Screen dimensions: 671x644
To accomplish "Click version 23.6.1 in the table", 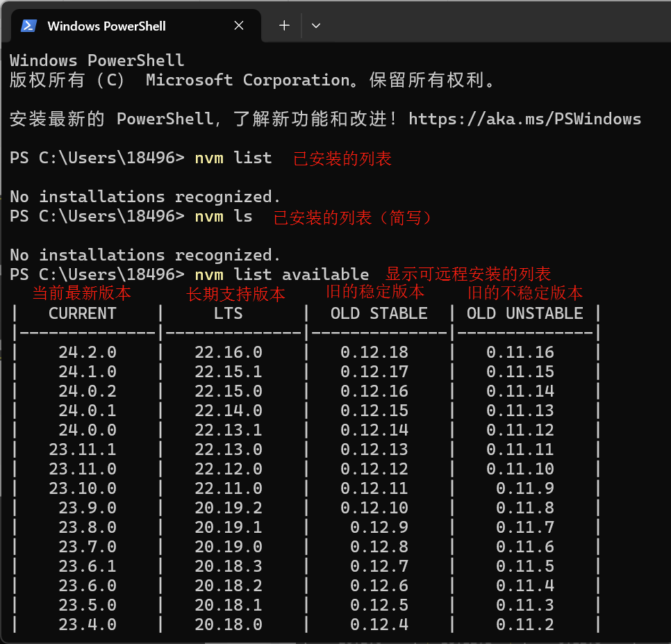I will tap(88, 566).
